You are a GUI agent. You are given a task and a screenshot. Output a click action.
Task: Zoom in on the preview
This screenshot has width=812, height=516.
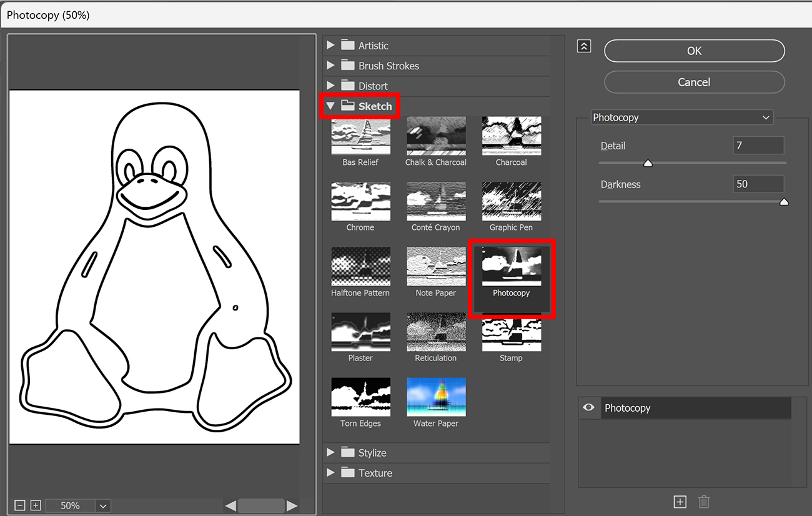click(x=36, y=505)
